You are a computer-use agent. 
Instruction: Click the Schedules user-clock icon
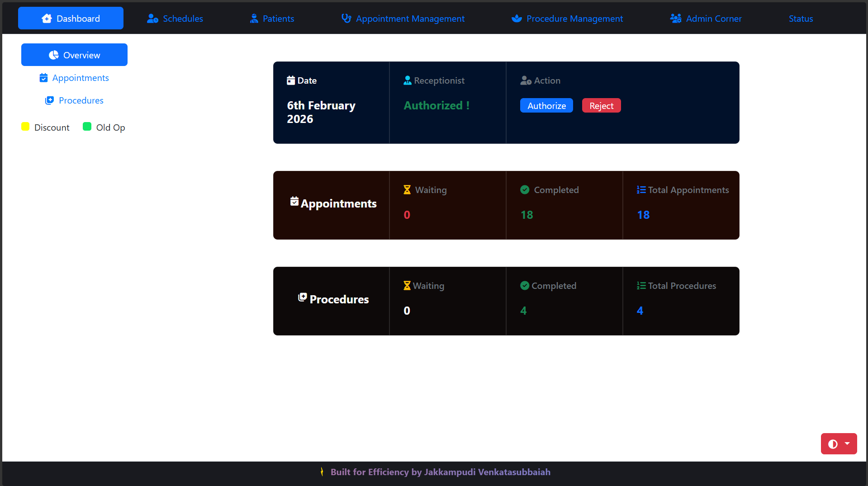point(152,19)
